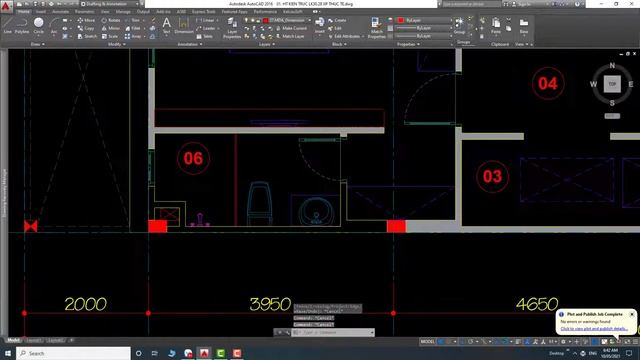Expand the Properties panel
Screen dimensions: 640x360
coord(408,44)
